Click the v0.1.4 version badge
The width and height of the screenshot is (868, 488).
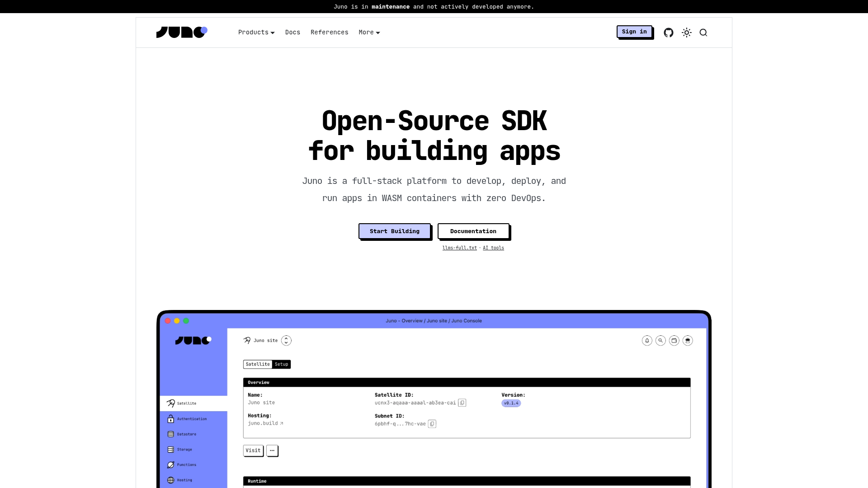(511, 403)
